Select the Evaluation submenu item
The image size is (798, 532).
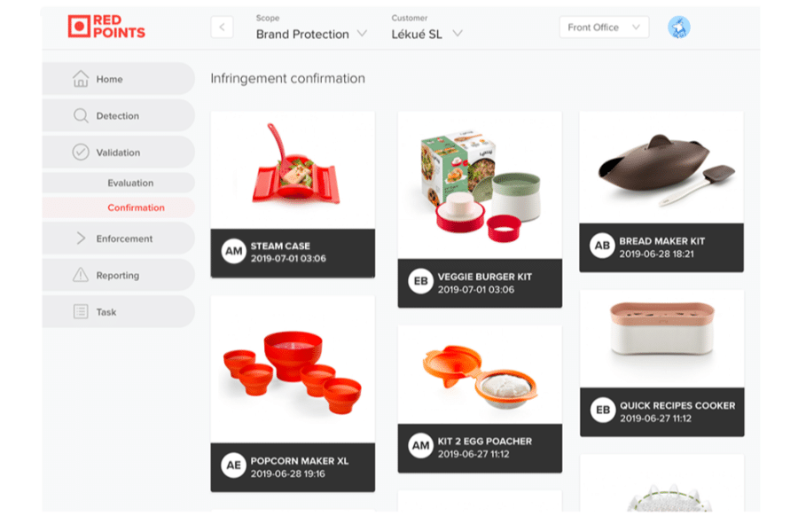coord(130,183)
